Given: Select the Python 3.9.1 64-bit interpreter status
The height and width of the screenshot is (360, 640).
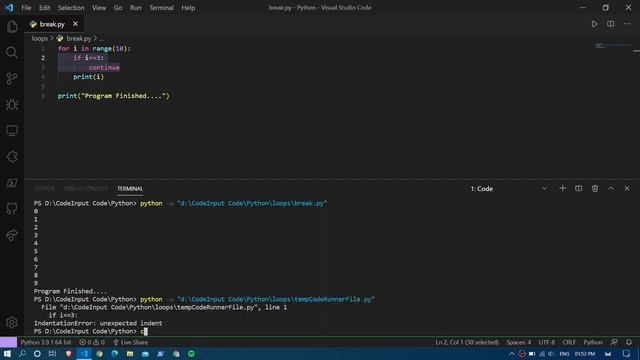Looking at the screenshot, I should pos(46,342).
